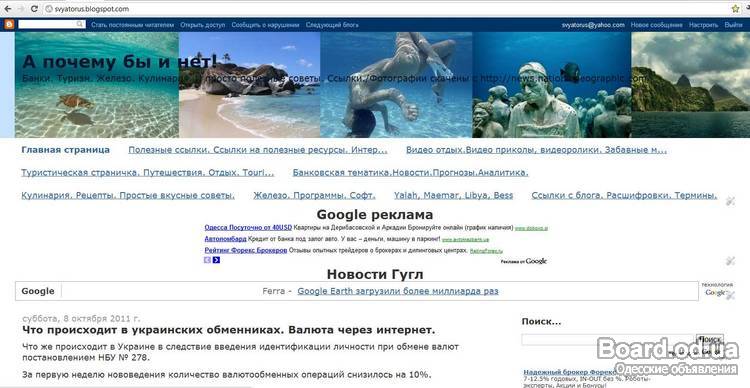Open Банковская тематика page tab
This screenshot has height=388, width=750.
[x=410, y=173]
